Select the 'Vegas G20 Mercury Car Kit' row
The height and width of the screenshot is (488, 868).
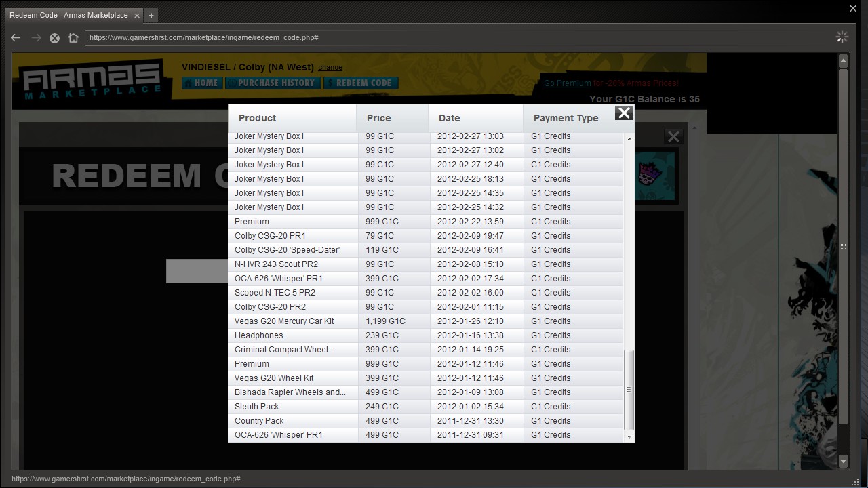click(425, 321)
